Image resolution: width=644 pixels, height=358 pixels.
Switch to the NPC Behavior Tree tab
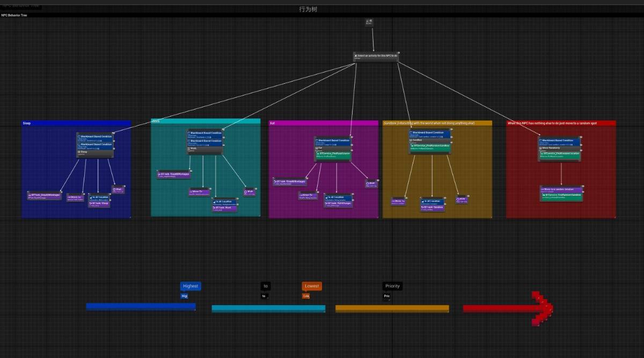pos(14,15)
